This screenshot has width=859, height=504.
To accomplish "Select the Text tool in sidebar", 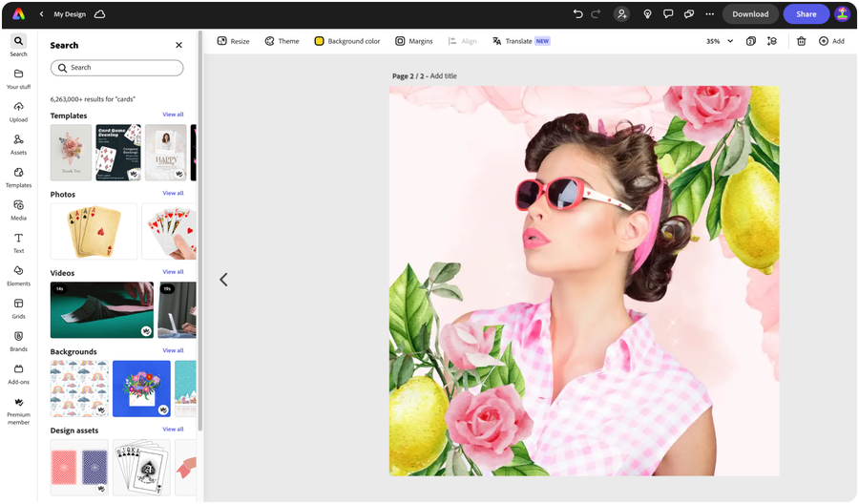I will [x=18, y=242].
